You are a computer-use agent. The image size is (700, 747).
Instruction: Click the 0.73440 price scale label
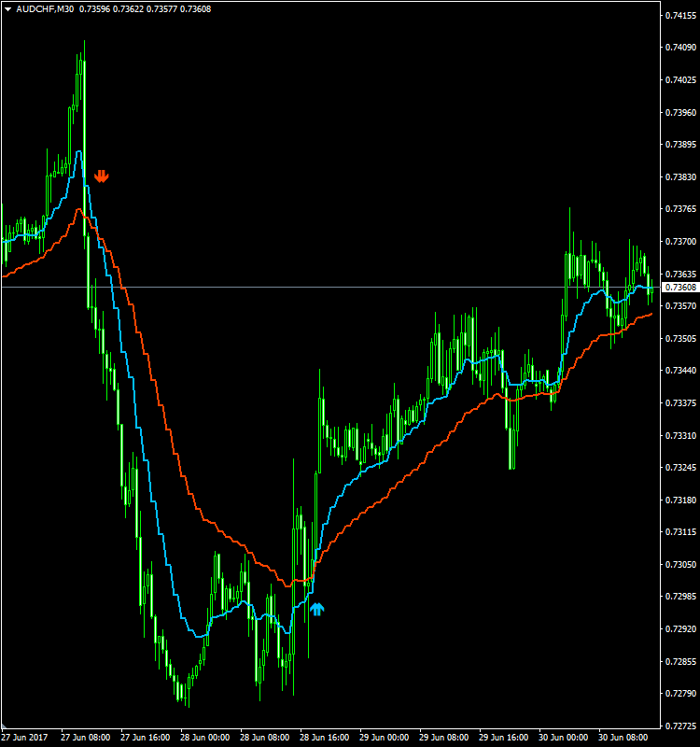point(680,370)
